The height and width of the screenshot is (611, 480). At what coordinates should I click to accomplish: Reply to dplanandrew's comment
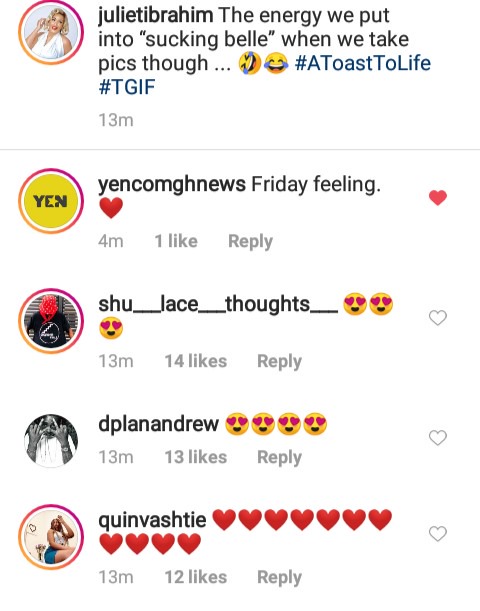[279, 457]
